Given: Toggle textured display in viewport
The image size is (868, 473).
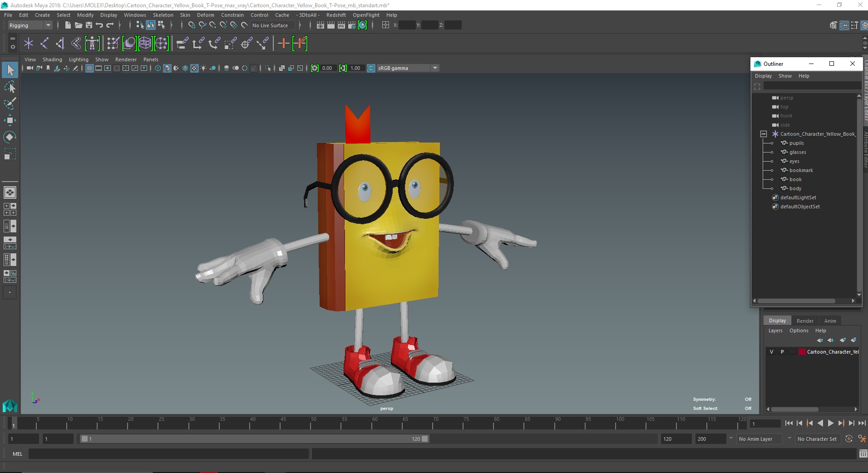Looking at the screenshot, I should (194, 68).
